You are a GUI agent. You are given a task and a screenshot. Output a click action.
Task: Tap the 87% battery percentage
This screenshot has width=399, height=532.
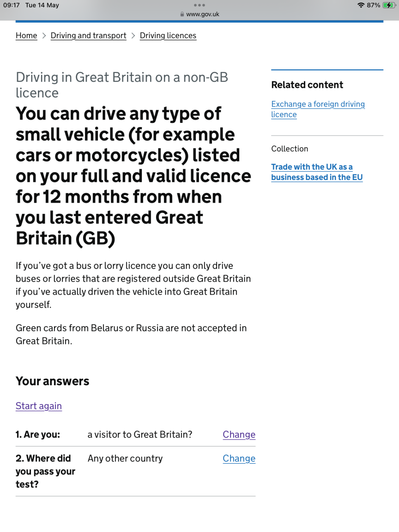373,5
